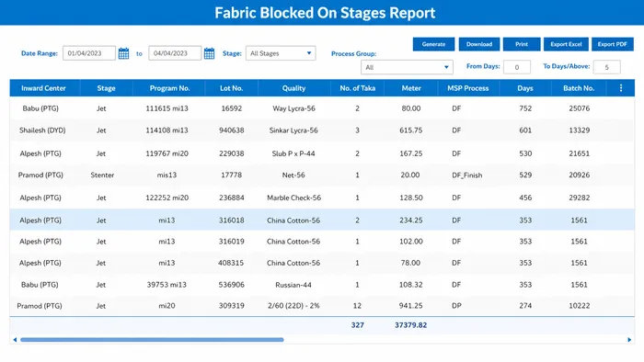This screenshot has height=362, width=644.
Task: Select the Shailesh (DYD) inward center cell
Action: [x=42, y=130]
